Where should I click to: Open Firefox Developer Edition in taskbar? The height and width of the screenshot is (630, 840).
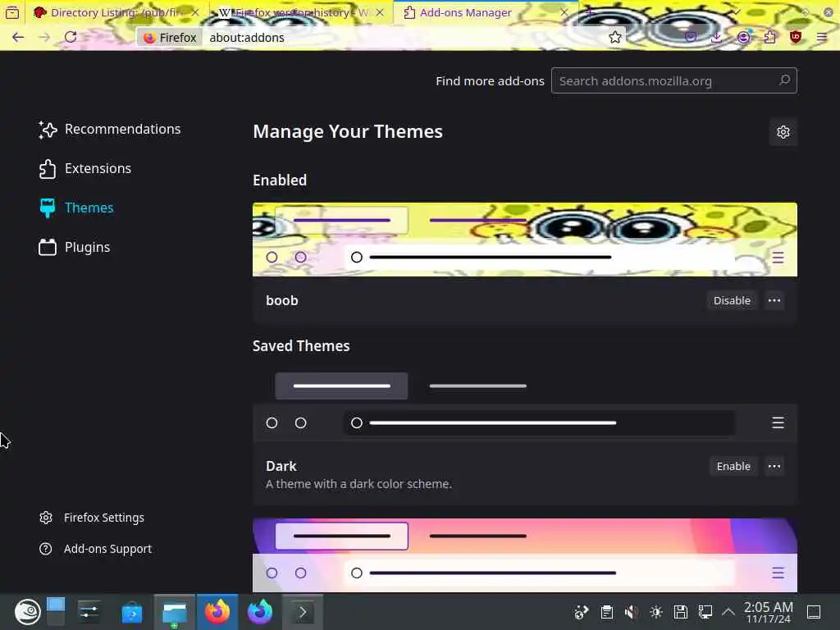[260, 612]
